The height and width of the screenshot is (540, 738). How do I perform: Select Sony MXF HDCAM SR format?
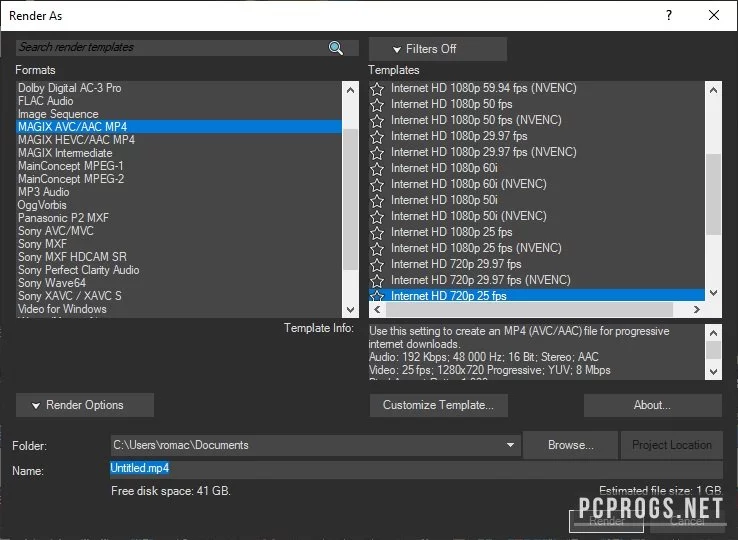click(179, 257)
